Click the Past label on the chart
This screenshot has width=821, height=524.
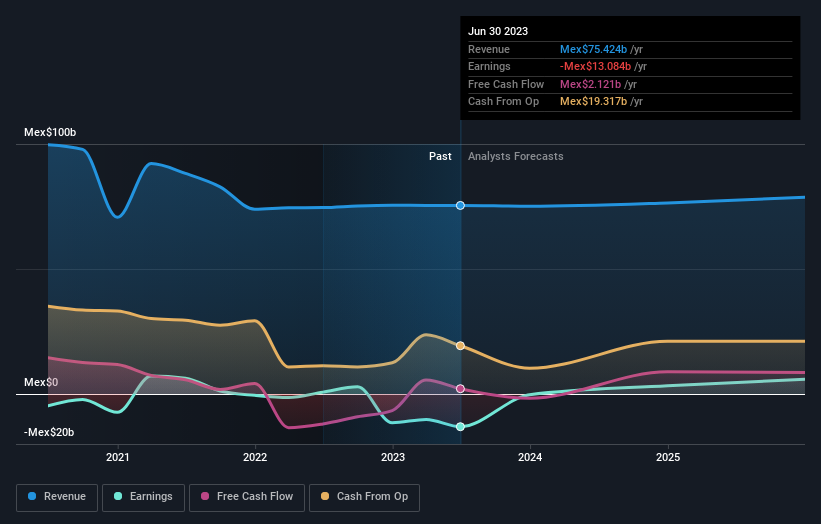pyautogui.click(x=440, y=156)
